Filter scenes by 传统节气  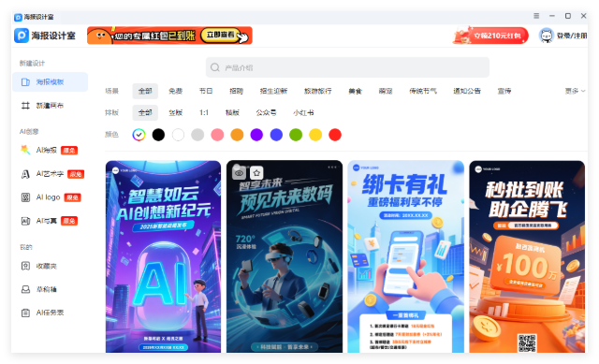click(x=423, y=91)
